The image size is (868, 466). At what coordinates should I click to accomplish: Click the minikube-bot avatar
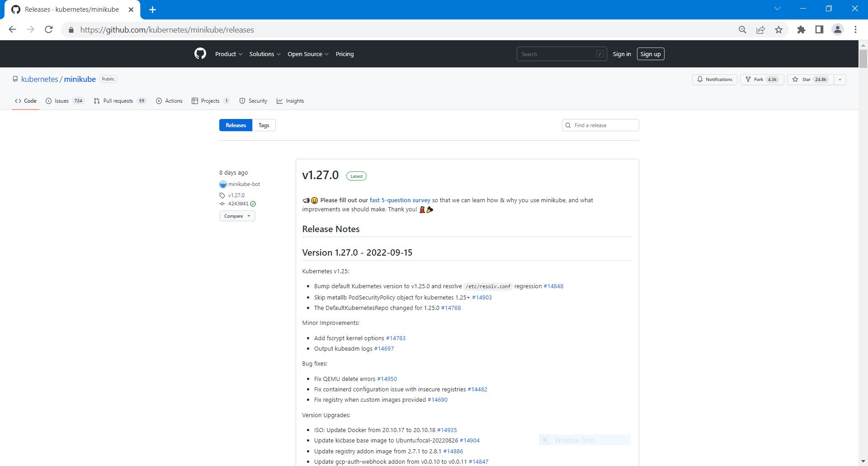click(223, 185)
